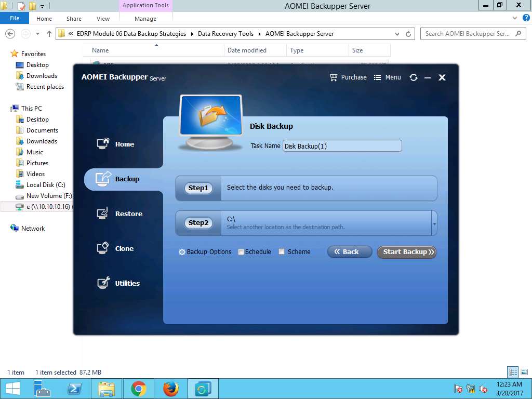Switch to details view icon
532x399 pixels.
click(513, 372)
